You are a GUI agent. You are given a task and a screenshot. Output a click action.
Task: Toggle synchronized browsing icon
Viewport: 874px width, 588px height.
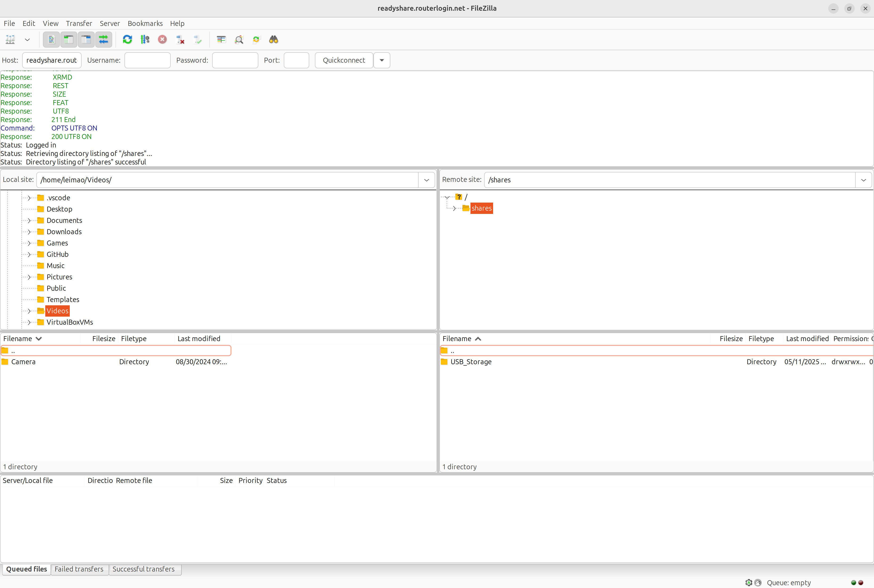[256, 39]
